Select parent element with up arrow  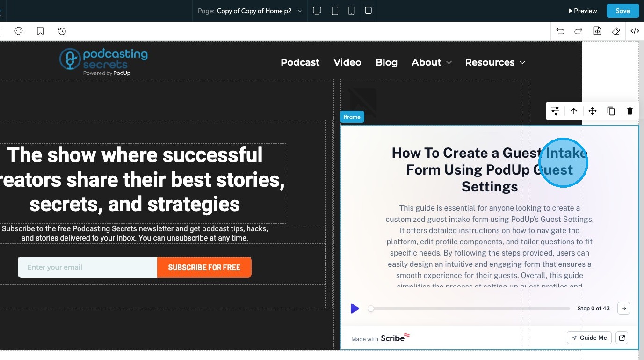(574, 111)
